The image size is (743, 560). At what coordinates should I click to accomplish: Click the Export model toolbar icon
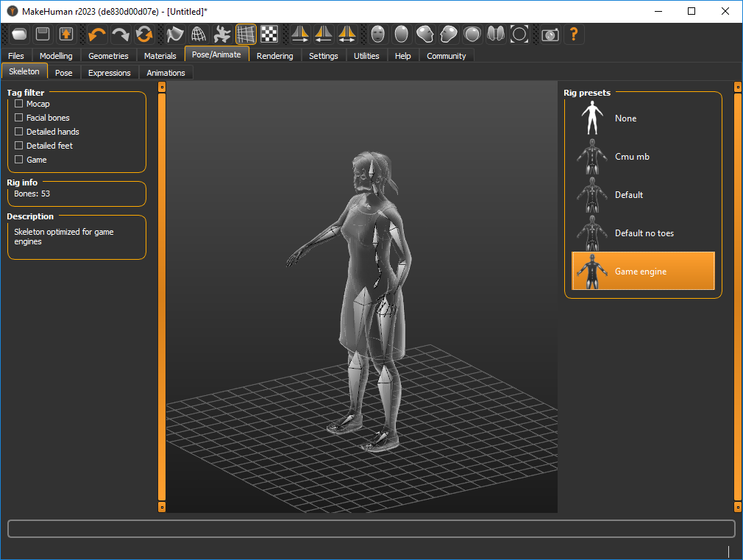click(66, 34)
